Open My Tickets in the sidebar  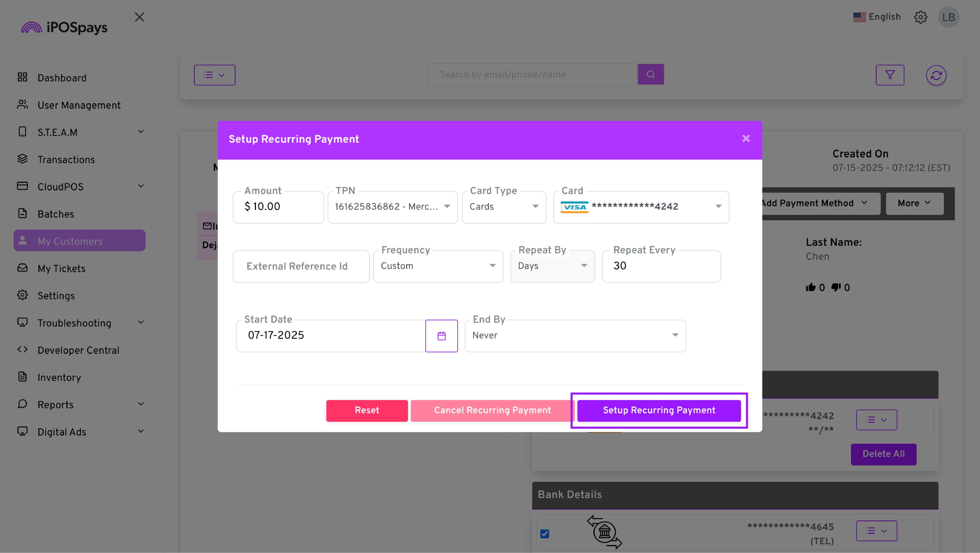61,268
